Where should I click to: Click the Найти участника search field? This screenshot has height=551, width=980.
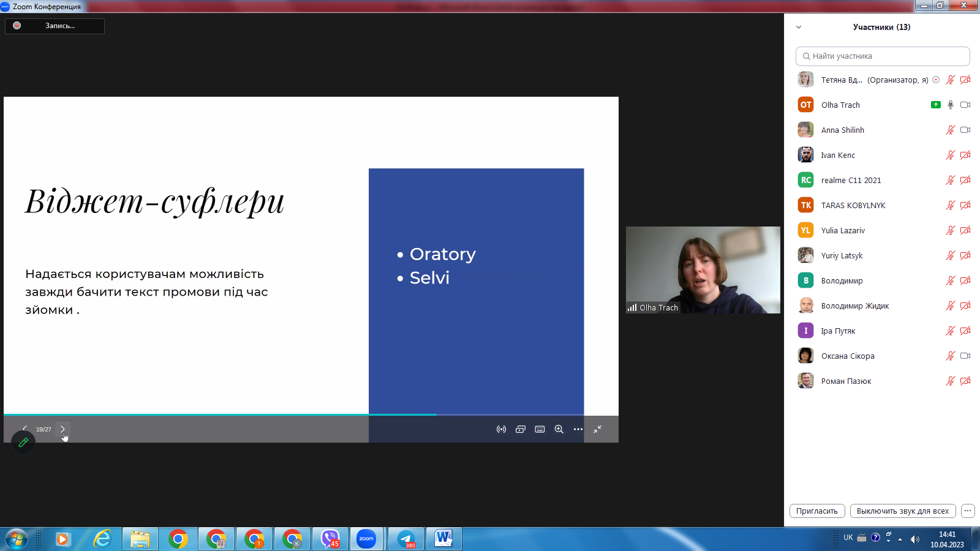tap(883, 56)
